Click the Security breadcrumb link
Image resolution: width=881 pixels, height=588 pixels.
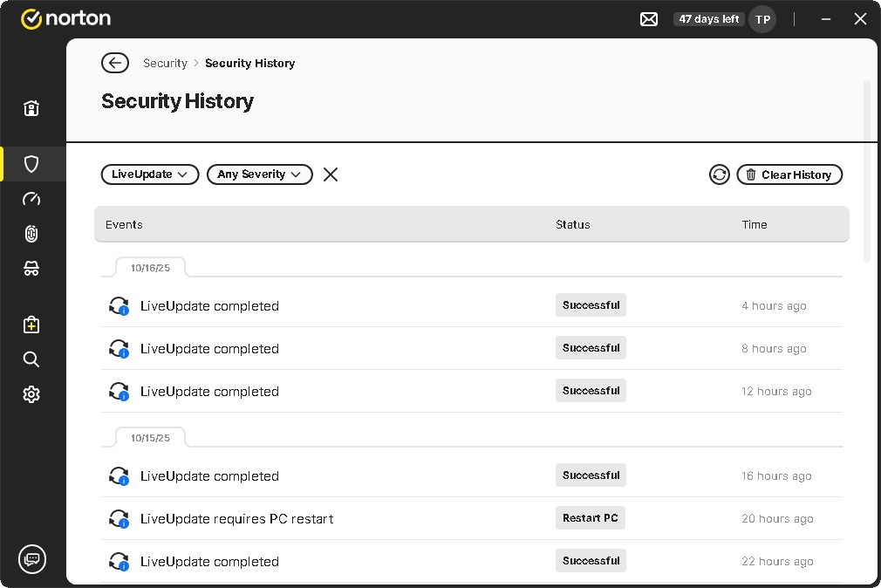pyautogui.click(x=165, y=63)
